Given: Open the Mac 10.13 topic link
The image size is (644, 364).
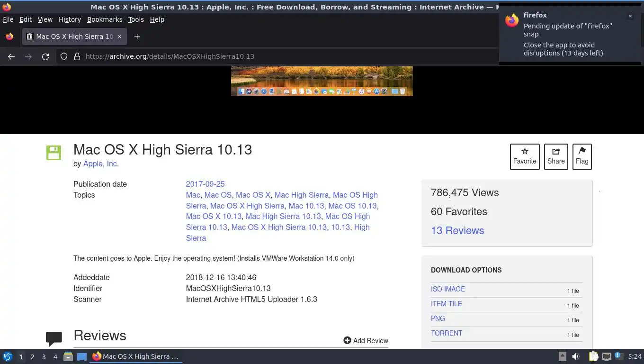Looking at the screenshot, I should 306,206.
